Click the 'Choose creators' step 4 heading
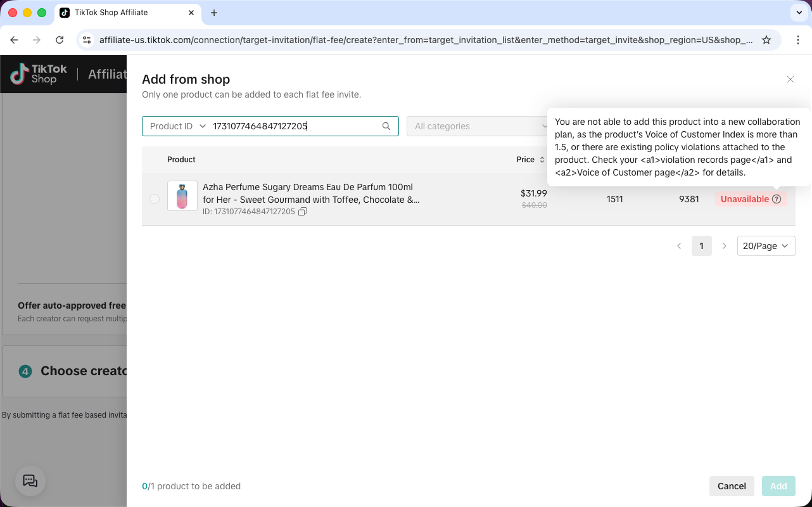Image resolution: width=812 pixels, height=507 pixels. click(x=84, y=371)
